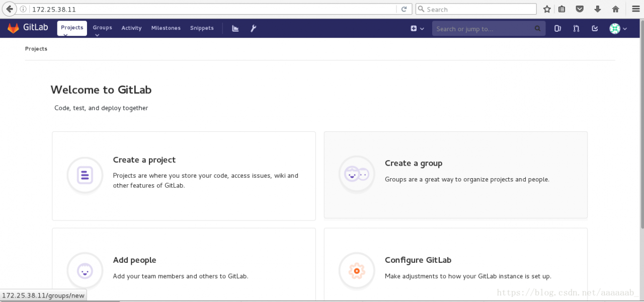Click the Add people face icon
The width and height of the screenshot is (644, 302).
coord(85,271)
